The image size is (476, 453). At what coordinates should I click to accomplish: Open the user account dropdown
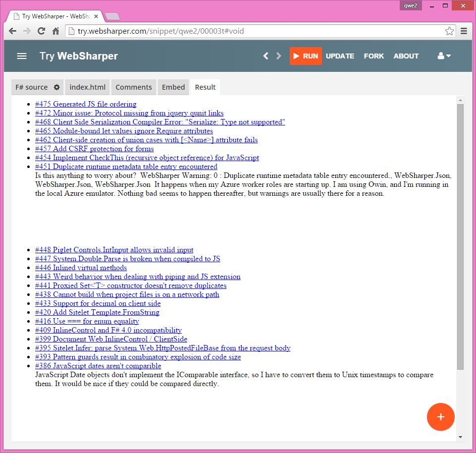tap(444, 56)
